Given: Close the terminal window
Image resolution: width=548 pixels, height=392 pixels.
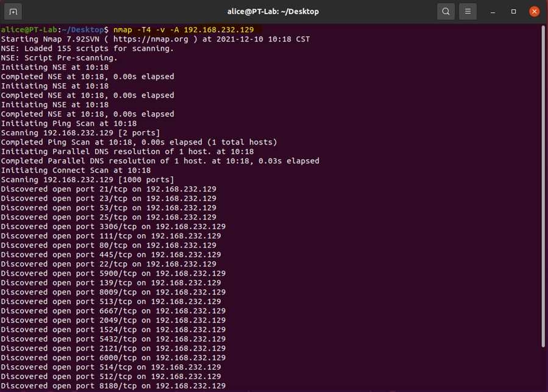Looking at the screenshot, I should [x=534, y=12].
